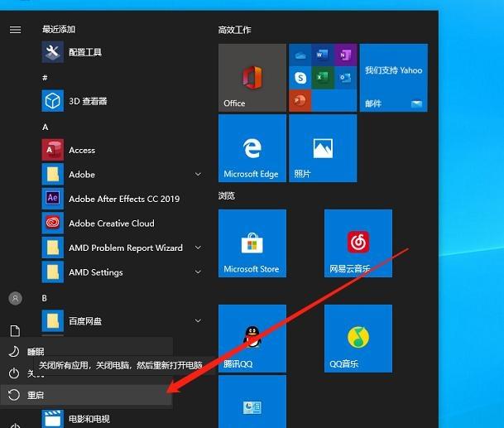Open Excel icon in Office tile group
Screen dimensions: 504x428
[323, 78]
